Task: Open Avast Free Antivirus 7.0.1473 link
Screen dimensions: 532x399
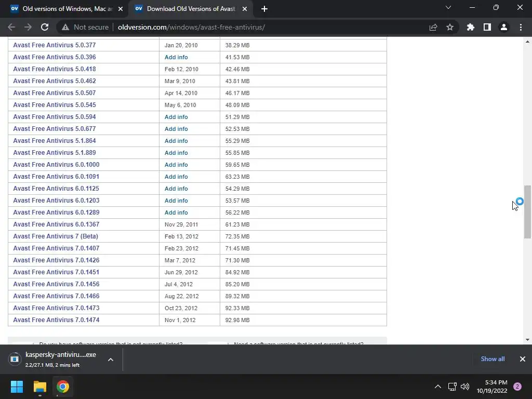Action: coord(56,308)
